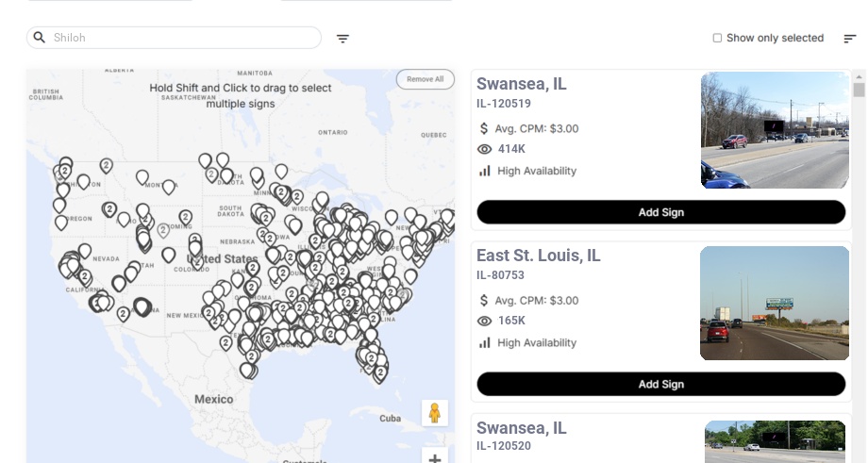This screenshot has height=463, width=868.
Task: Click the sign list scrollbar thumb
Action: pyautogui.click(x=859, y=90)
